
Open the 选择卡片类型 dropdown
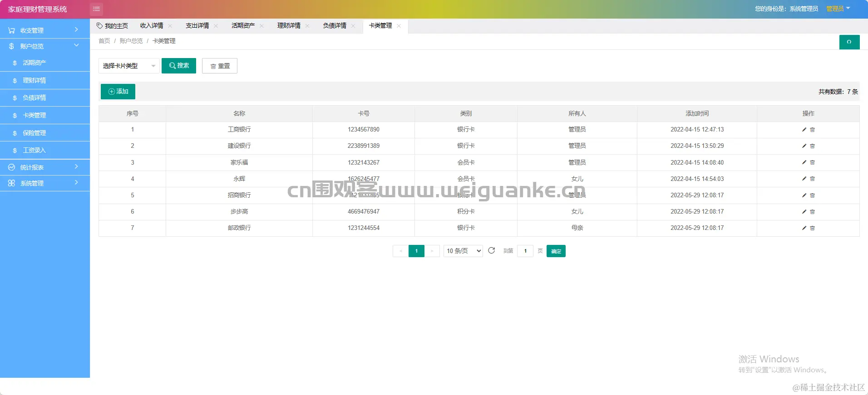[129, 66]
